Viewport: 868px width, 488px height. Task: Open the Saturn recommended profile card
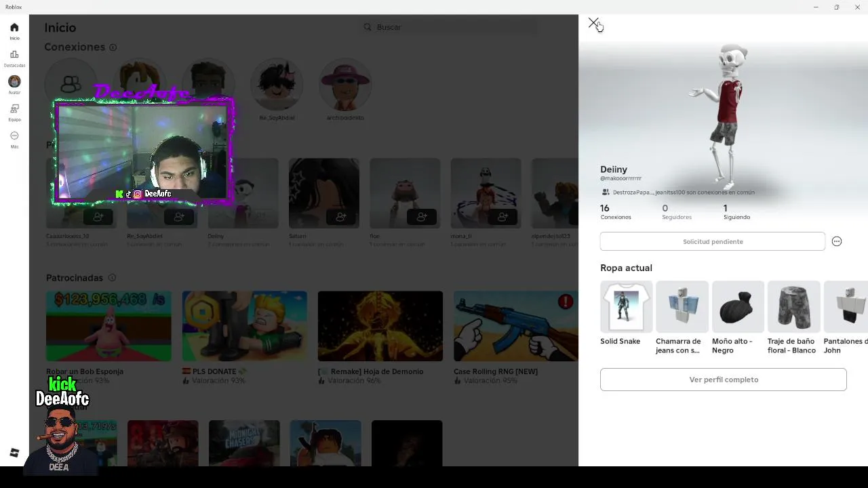coord(324,193)
